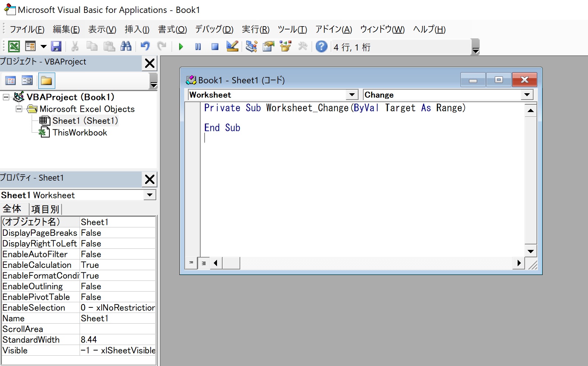This screenshot has width=588, height=366.
Task: Click View Code icon in Project panel
Action: 10,81
